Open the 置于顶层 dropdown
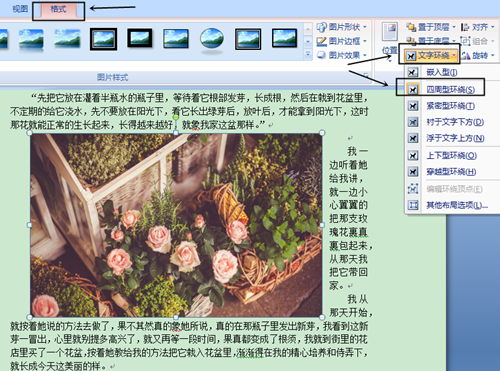This screenshot has width=500, height=371. (431, 27)
